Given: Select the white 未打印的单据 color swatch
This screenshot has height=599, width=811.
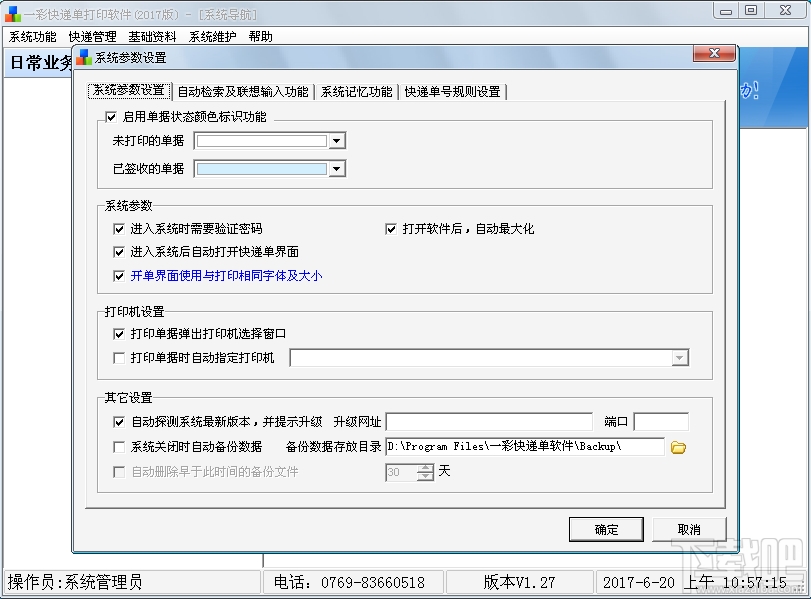Looking at the screenshot, I should [262, 141].
